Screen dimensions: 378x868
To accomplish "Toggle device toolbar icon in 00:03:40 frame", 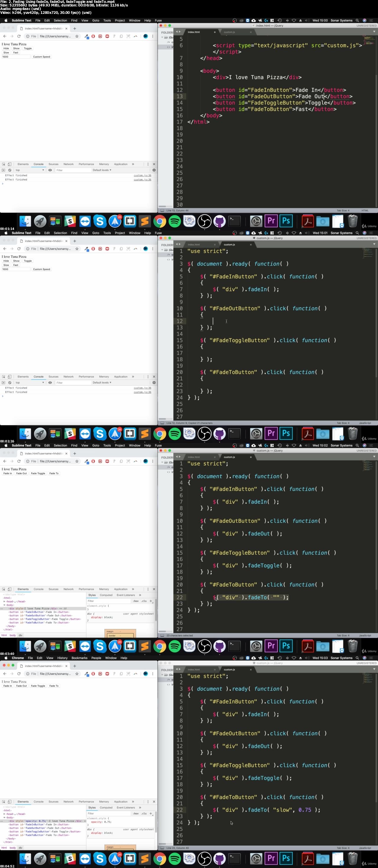I will [x=9, y=589].
